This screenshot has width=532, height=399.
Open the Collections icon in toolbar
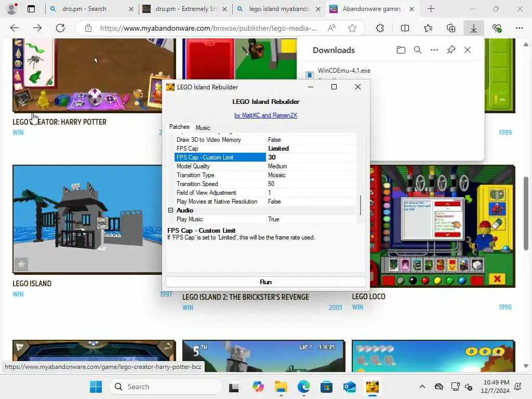coord(451,28)
